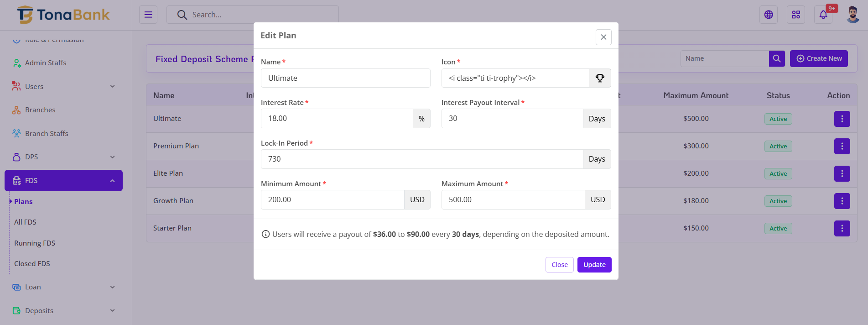Click the search magnifier button beside Name
The image size is (868, 325).
[777, 58]
